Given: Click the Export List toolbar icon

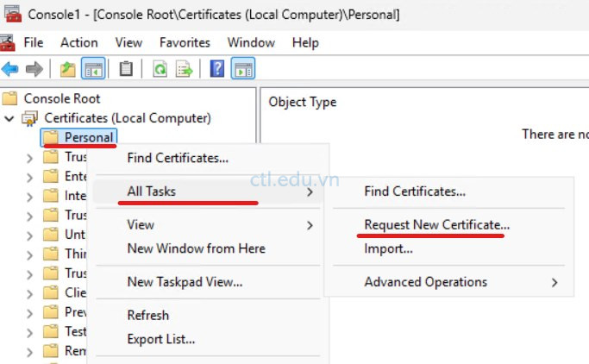Looking at the screenshot, I should (184, 69).
